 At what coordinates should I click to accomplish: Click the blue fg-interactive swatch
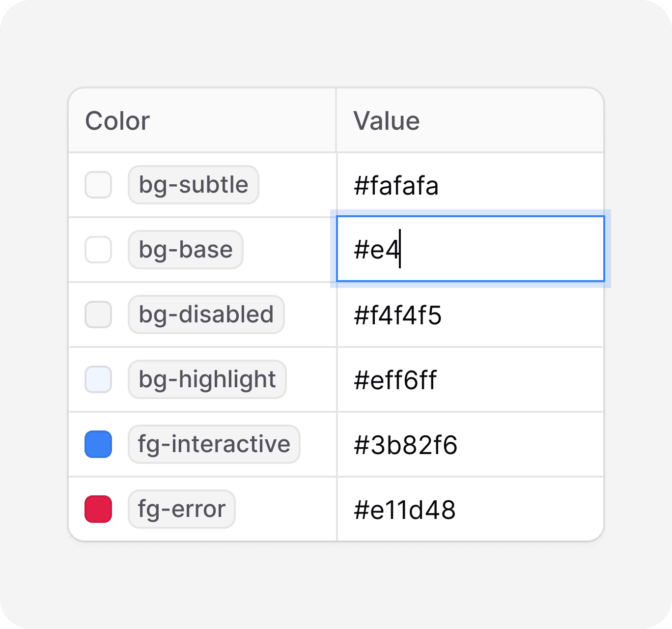98,444
